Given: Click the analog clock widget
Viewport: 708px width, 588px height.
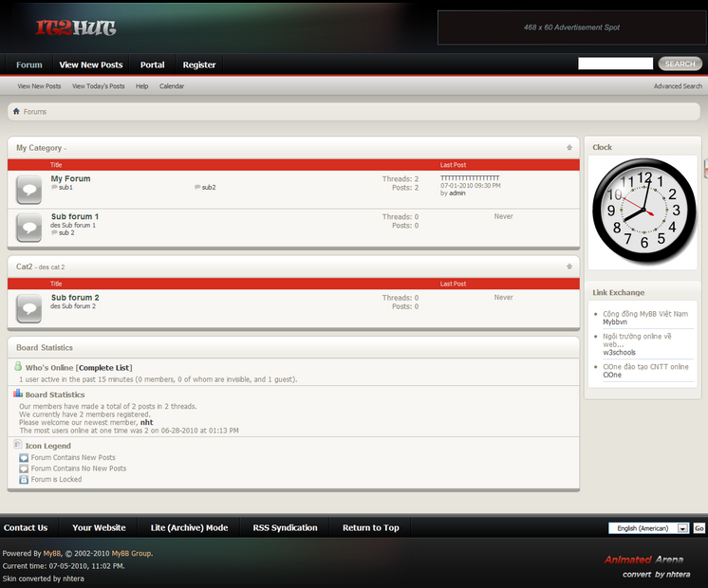Looking at the screenshot, I should click(643, 212).
